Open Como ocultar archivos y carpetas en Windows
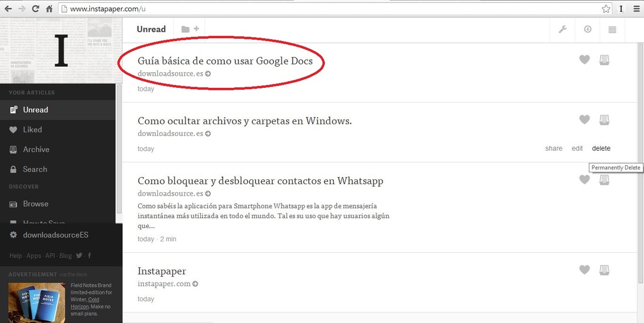Viewport: 644px width, 323px height. coord(245,121)
